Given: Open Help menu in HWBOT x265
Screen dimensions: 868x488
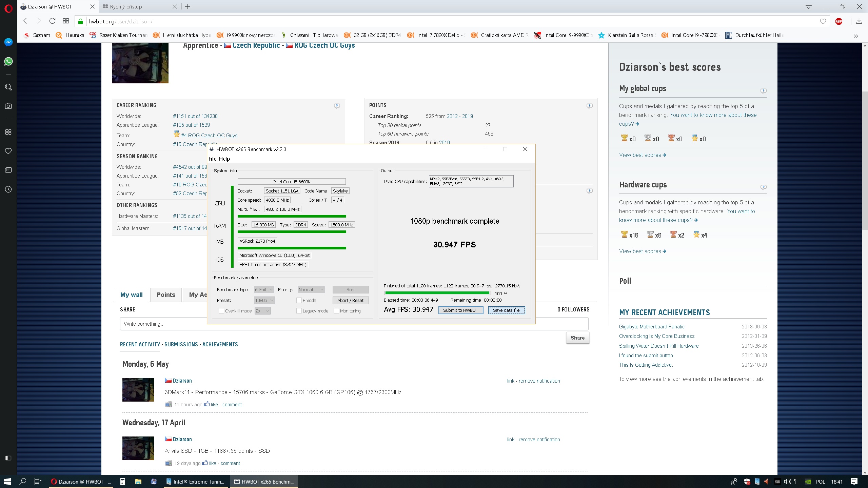Looking at the screenshot, I should pyautogui.click(x=224, y=159).
